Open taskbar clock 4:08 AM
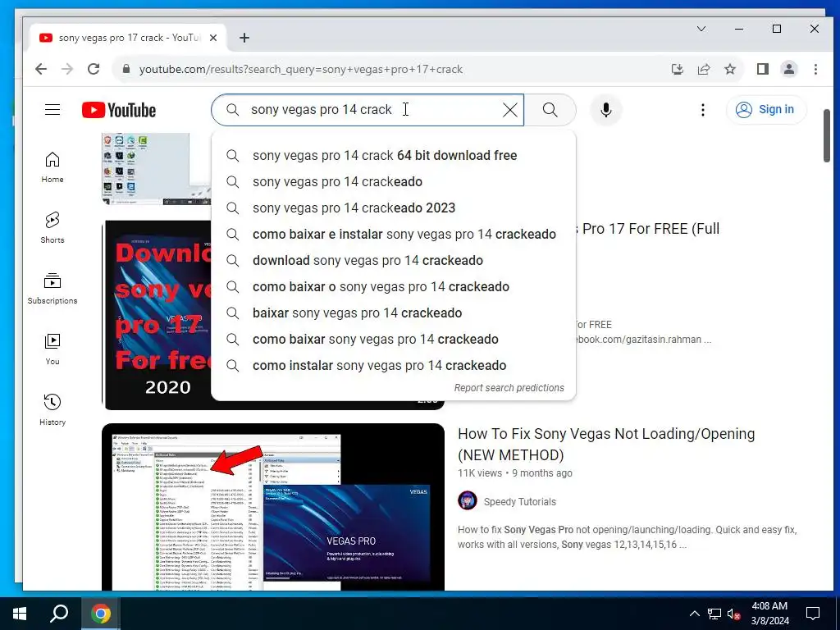This screenshot has width=840, height=630. coord(769,614)
